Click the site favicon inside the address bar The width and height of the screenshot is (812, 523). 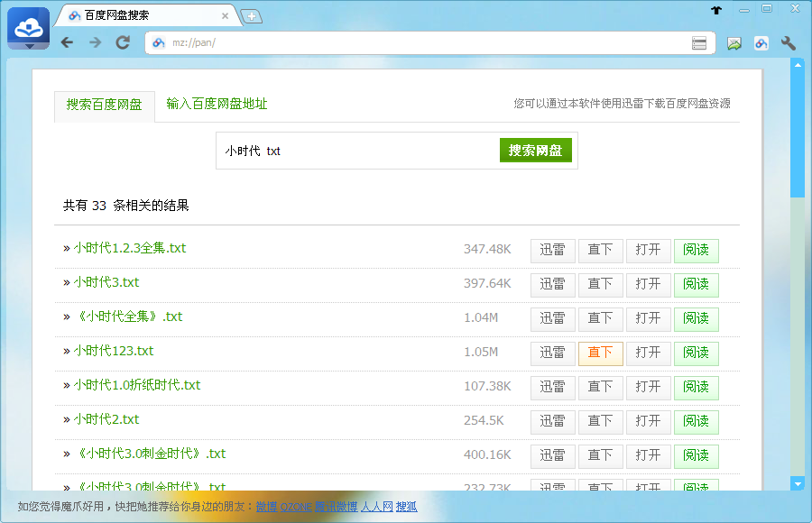click(x=157, y=41)
